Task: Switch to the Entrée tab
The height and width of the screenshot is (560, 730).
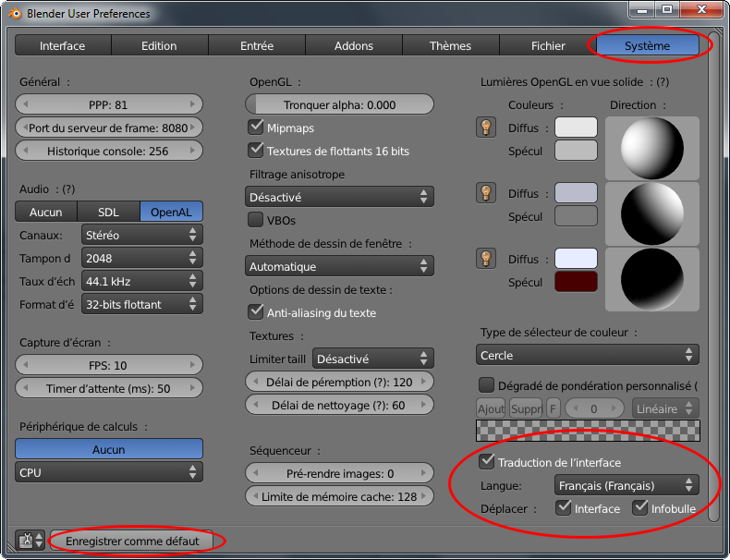Action: click(257, 45)
